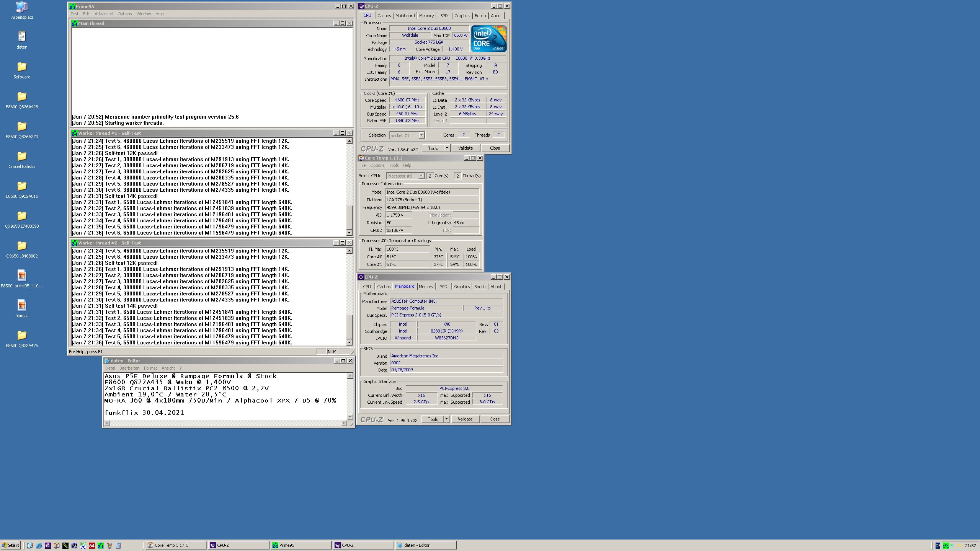Launch the paint brushes icon in quick launch

[109, 545]
